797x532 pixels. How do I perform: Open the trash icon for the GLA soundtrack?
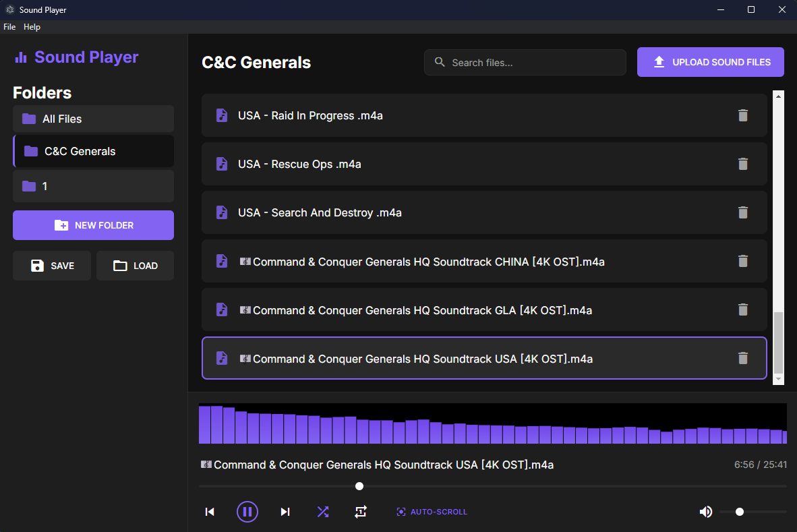click(x=743, y=309)
